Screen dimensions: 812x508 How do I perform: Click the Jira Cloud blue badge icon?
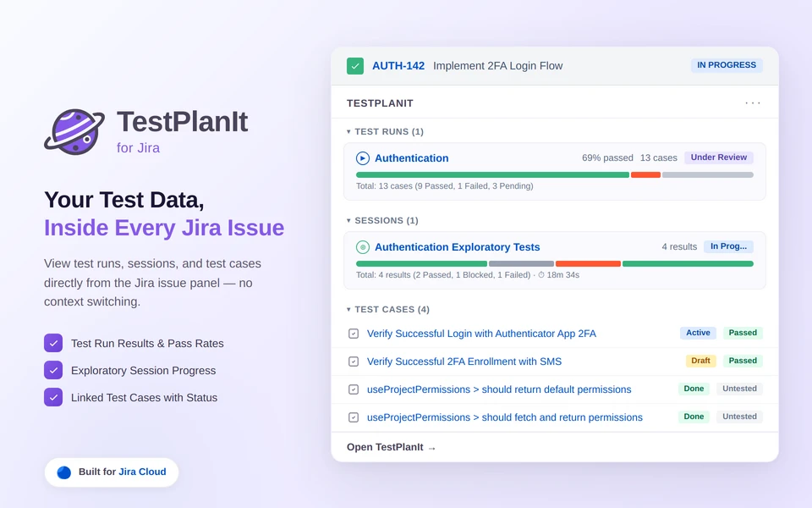(64, 472)
